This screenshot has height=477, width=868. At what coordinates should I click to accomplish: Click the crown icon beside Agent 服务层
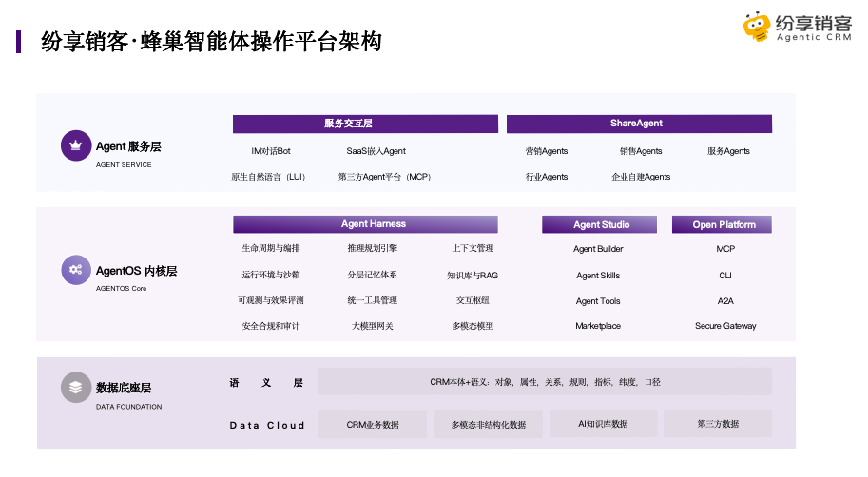pos(76,145)
